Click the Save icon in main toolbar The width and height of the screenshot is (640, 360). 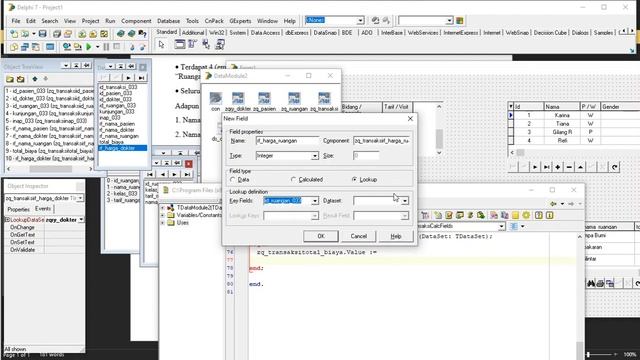click(42, 34)
